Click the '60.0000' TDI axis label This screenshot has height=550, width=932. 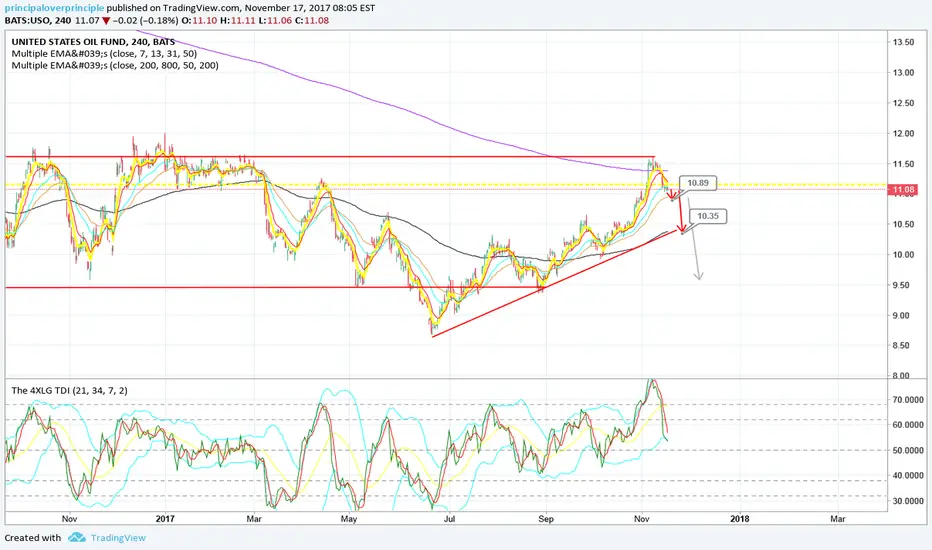(908, 425)
